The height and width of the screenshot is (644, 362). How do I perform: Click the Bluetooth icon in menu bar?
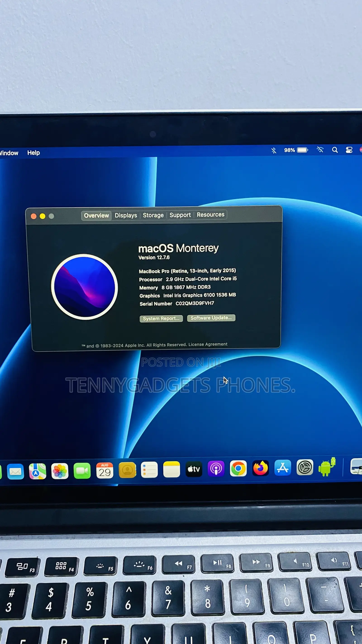click(x=274, y=151)
